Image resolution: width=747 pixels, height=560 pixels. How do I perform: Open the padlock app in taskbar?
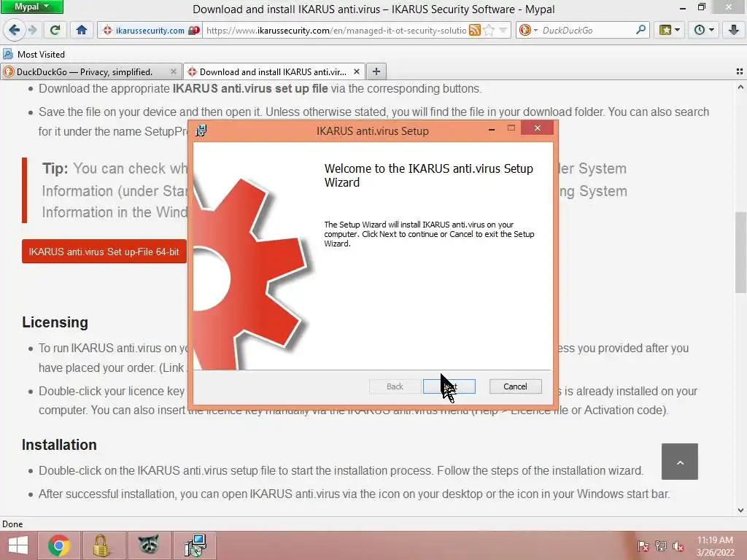(101, 545)
